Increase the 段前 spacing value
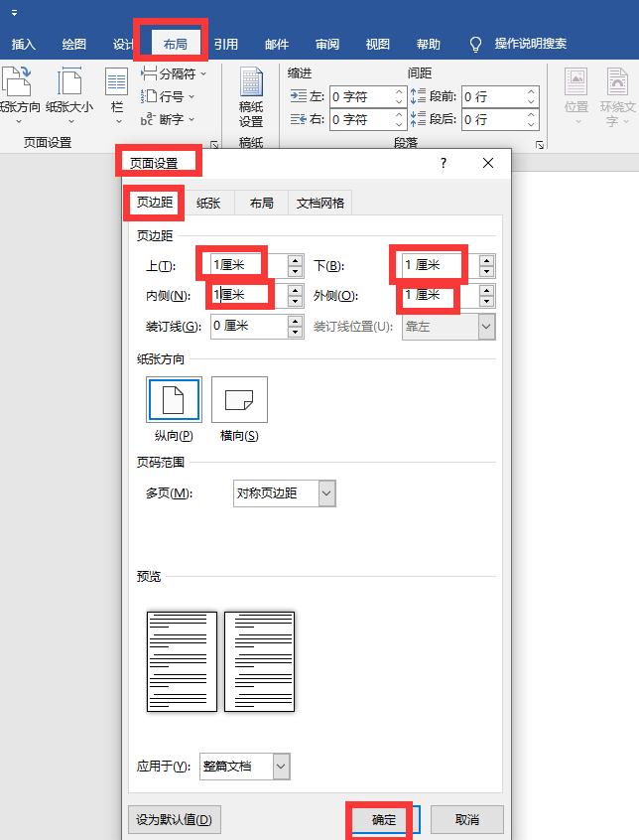 [x=531, y=91]
